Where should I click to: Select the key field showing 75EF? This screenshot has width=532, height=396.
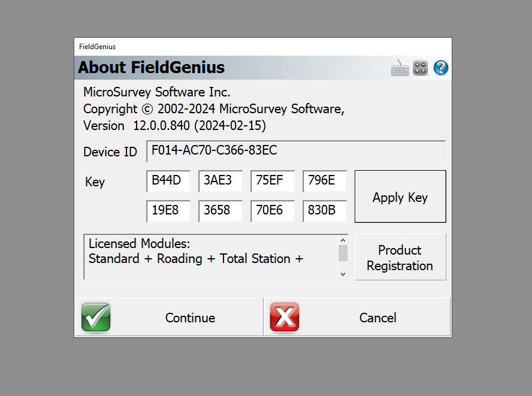(x=273, y=181)
